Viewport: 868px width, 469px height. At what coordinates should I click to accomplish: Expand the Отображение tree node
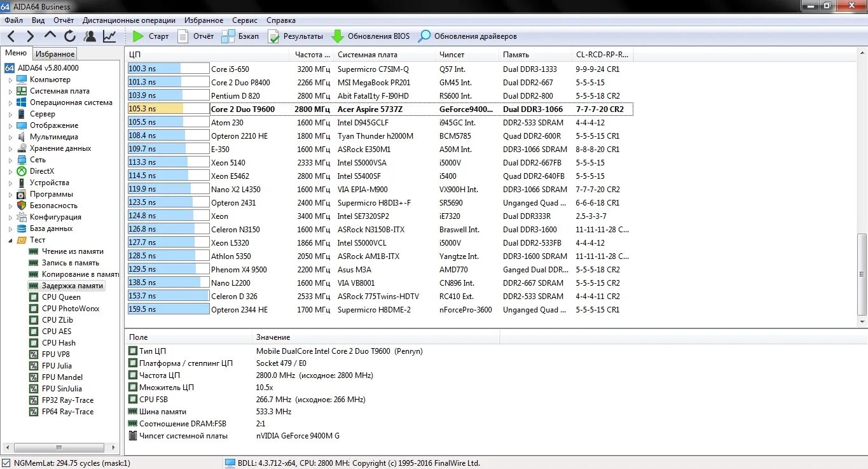[10, 126]
